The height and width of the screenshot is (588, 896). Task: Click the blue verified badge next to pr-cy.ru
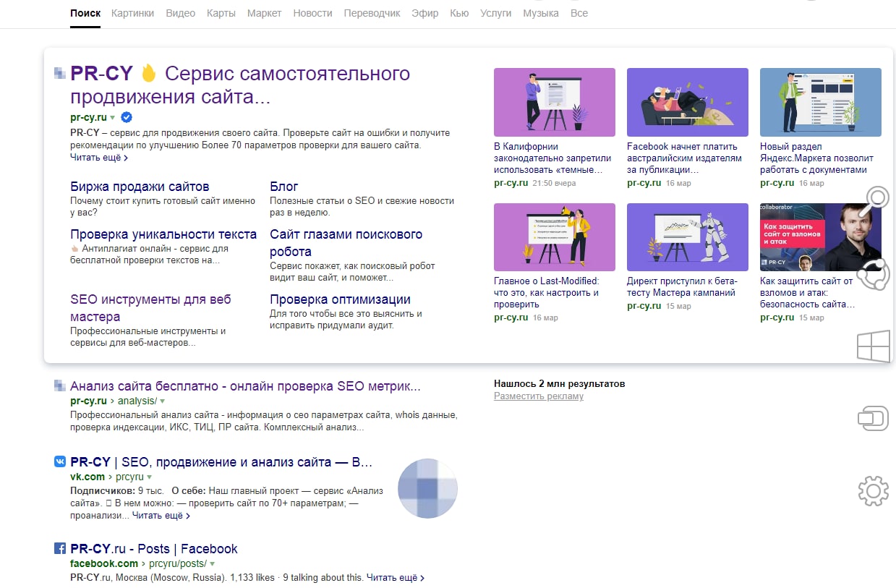click(127, 117)
